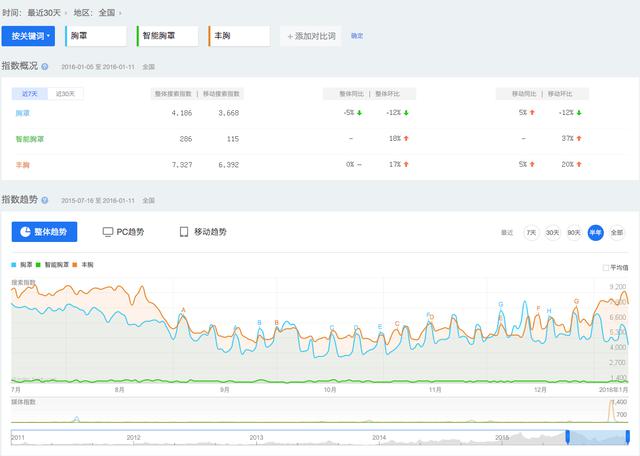Click the 整体同比 column header
The height and width of the screenshot is (456, 640).
(351, 94)
